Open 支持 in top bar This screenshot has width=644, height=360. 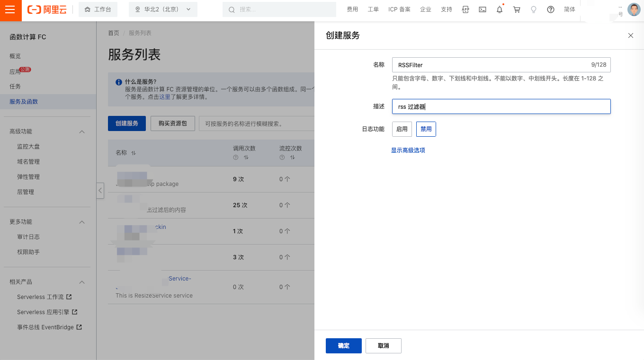click(x=447, y=9)
